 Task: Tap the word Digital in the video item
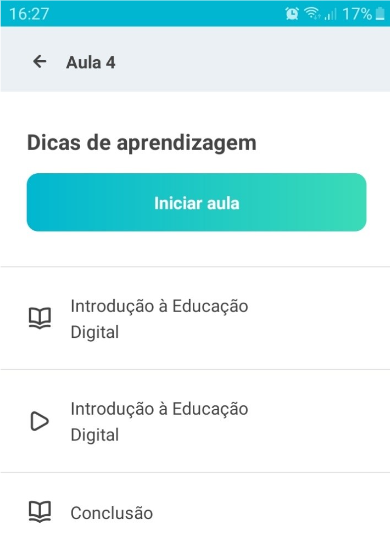95,435
